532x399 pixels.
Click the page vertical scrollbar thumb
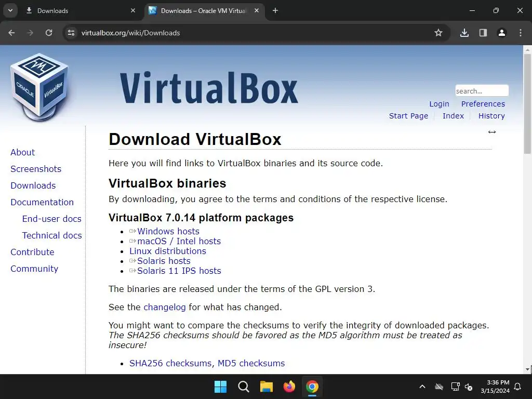pos(527,103)
